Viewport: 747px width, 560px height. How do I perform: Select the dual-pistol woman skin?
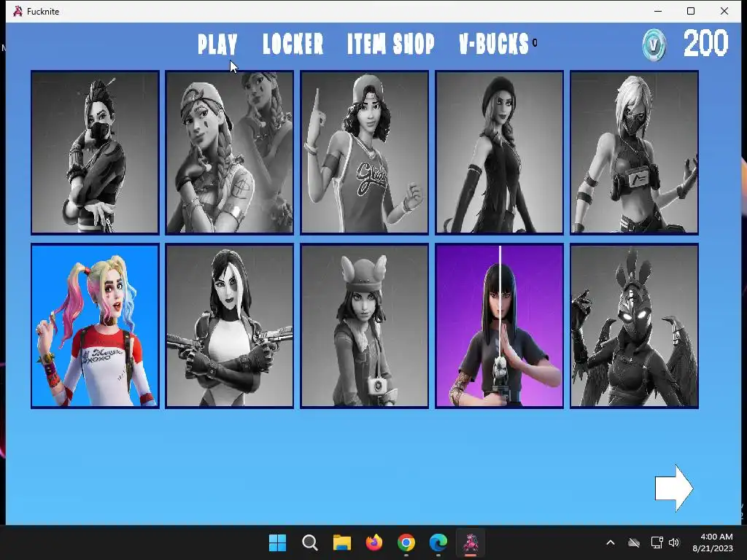(230, 326)
